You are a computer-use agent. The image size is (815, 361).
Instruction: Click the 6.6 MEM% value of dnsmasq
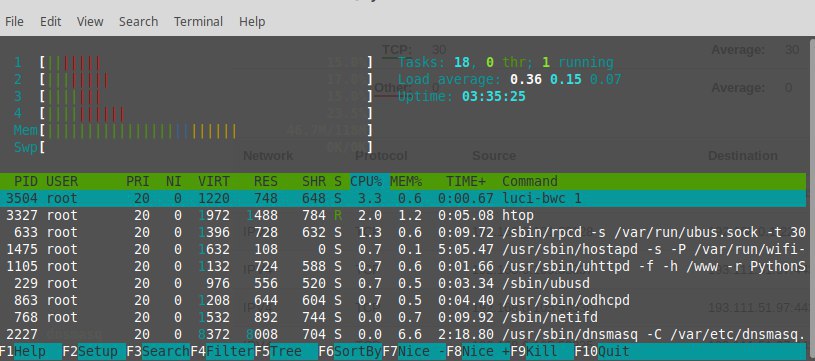pos(410,334)
